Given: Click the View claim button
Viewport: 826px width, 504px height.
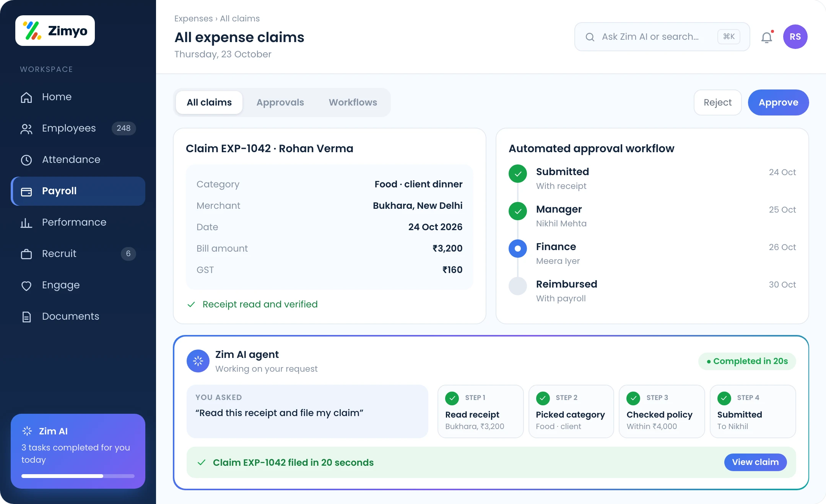Looking at the screenshot, I should [x=755, y=462].
